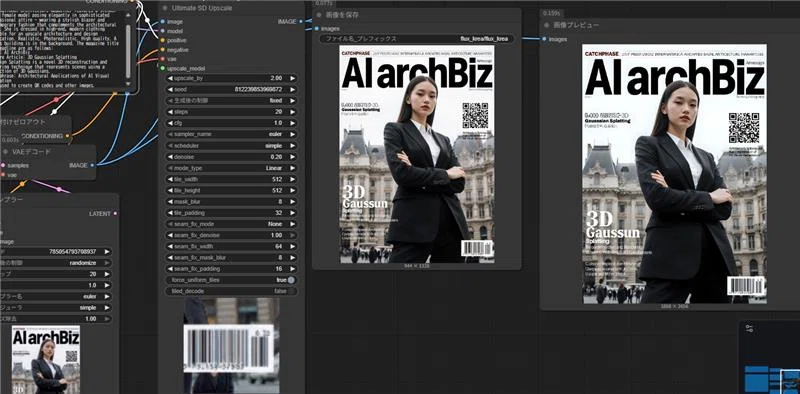Increase steps value in Ultimate SD Upscale

292,112
